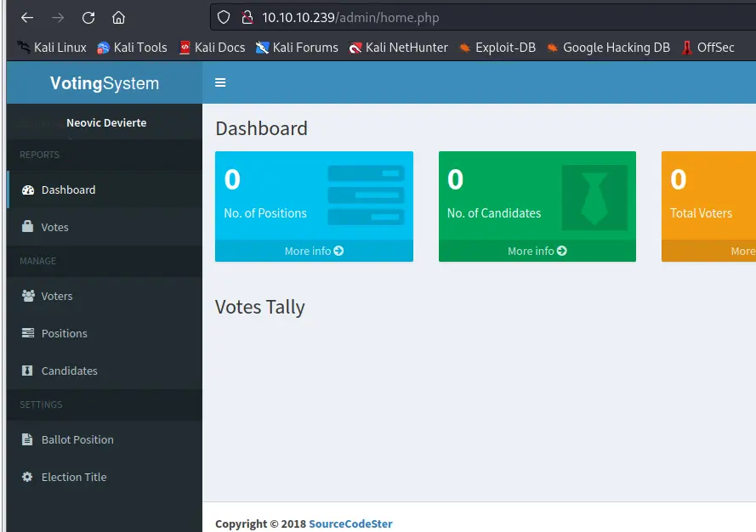Open the site security shield icon
Viewport: 756px width, 532px height.
tap(224, 17)
